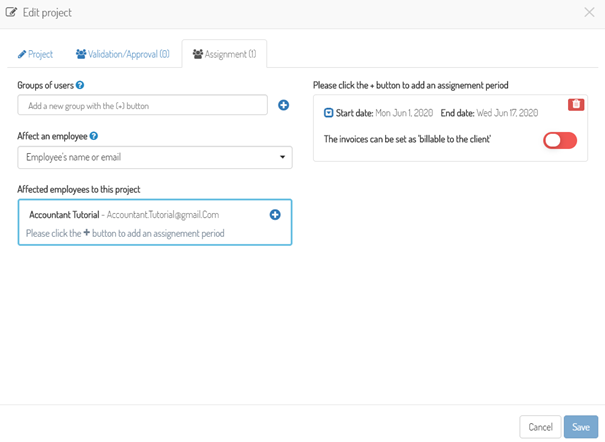The image size is (605, 442).
Task: Switch to the Project tab
Action: pos(35,54)
